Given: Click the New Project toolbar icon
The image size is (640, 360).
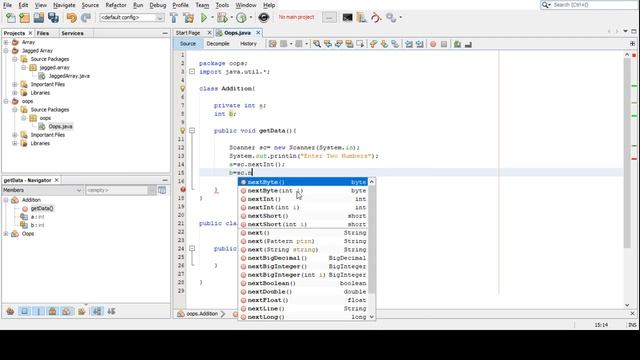Looking at the screenshot, I should pyautogui.click(x=24, y=18).
